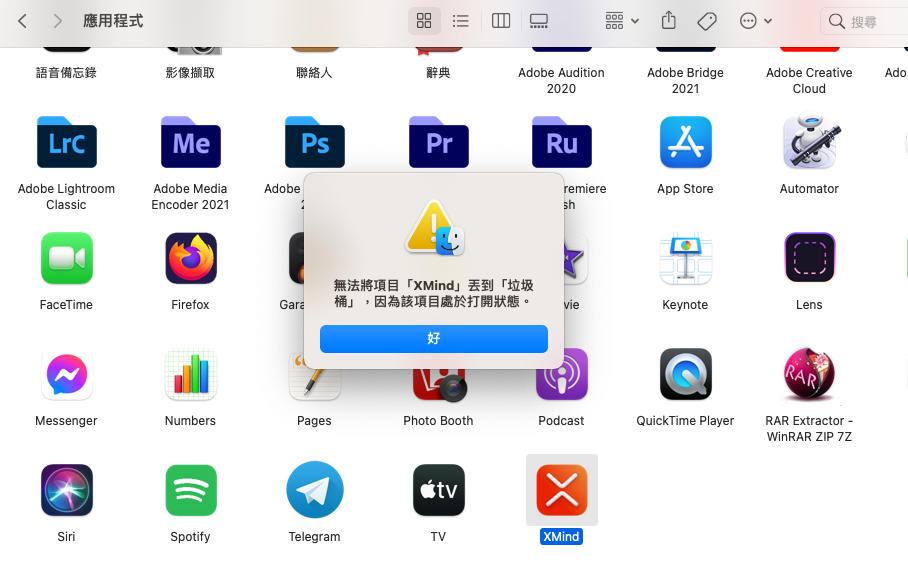Screen dimensions: 908x568
Task: Select Adobe Lightroom Classic folder icon
Action: (67, 142)
